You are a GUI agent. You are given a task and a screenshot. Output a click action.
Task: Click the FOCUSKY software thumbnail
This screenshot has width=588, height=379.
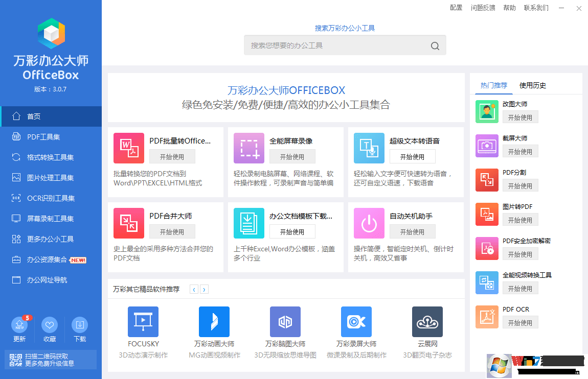143,322
